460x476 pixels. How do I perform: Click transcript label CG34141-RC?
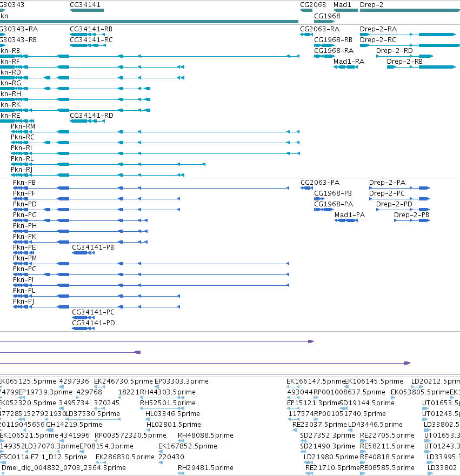pyautogui.click(x=91, y=40)
